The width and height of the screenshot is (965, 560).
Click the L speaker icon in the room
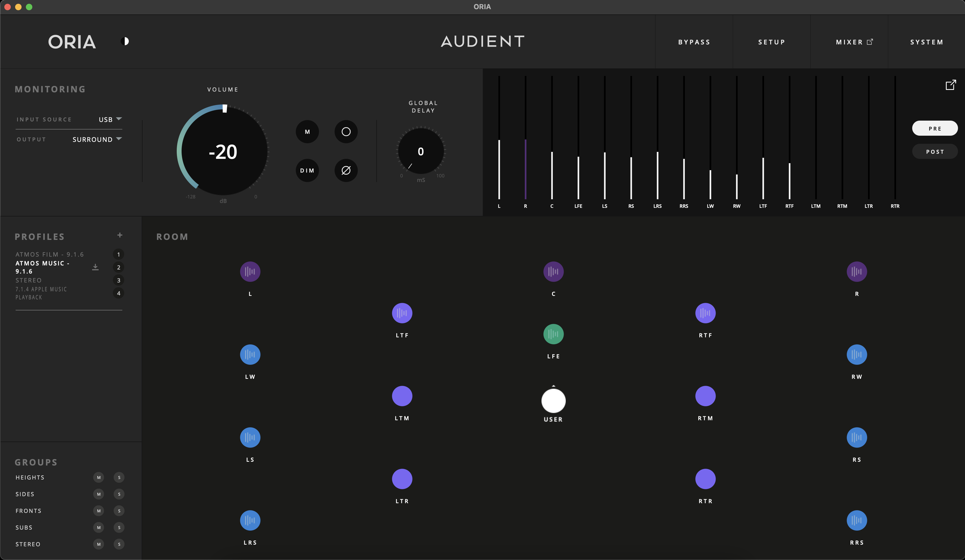250,271
